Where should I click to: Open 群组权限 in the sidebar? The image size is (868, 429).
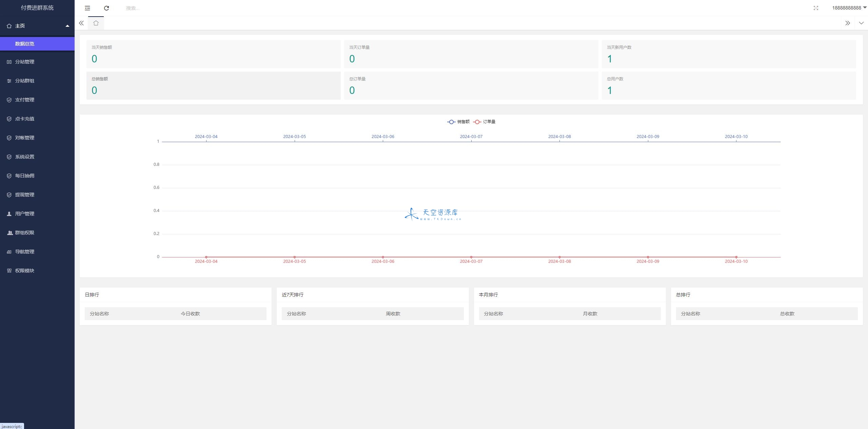tap(37, 233)
